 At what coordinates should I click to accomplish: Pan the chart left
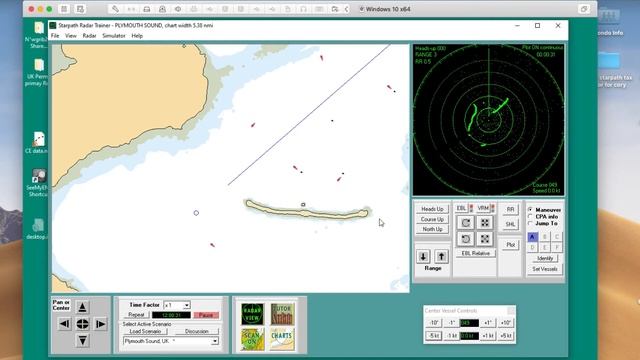[64, 324]
